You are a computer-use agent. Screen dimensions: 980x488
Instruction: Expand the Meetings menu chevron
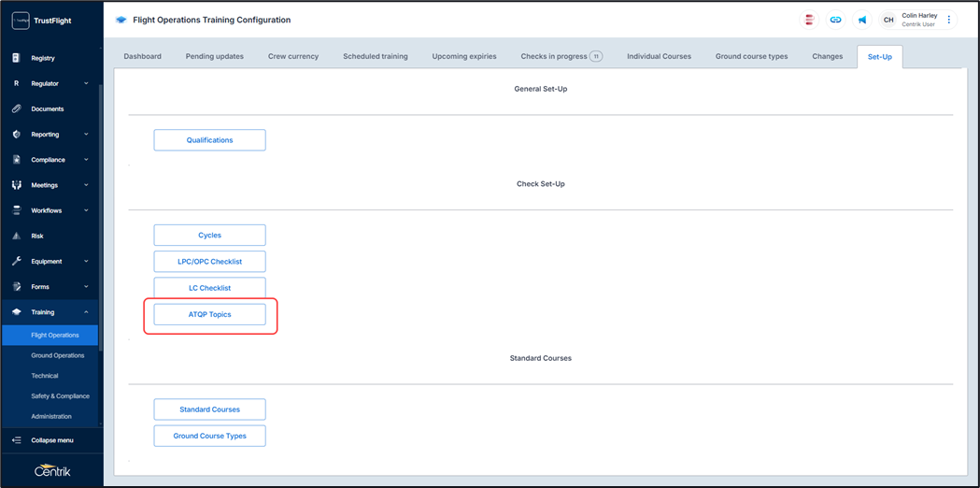click(86, 185)
